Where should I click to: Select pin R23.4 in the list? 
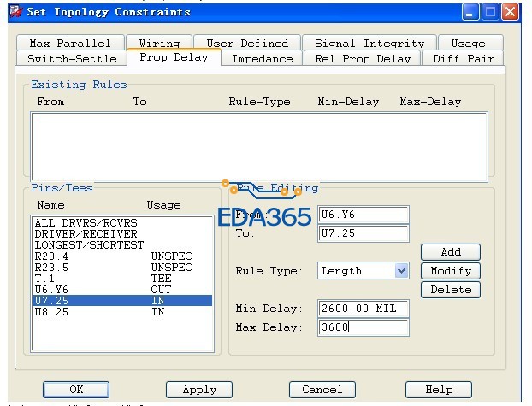point(122,256)
